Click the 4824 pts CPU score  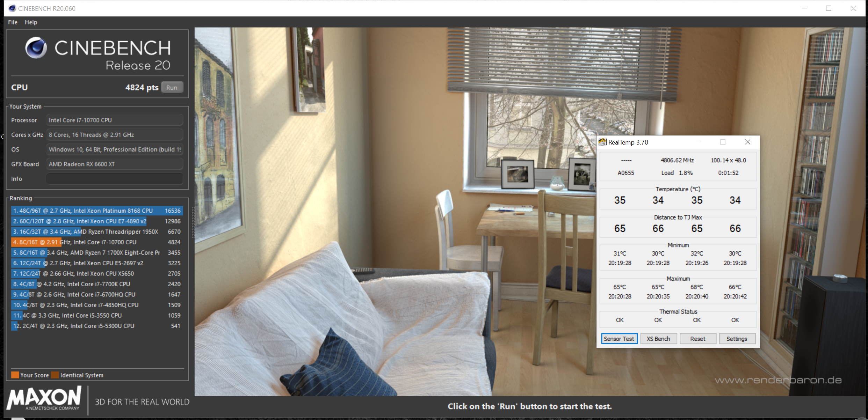(x=142, y=87)
